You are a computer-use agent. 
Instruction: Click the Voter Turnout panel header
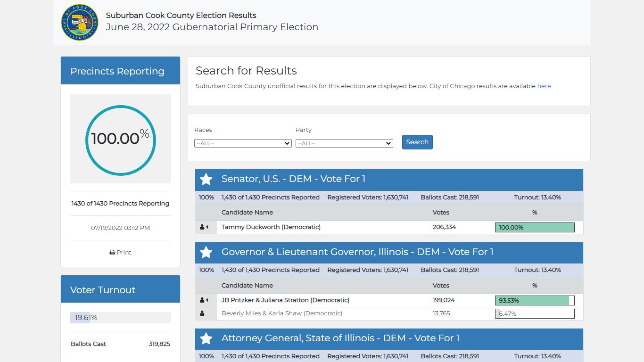120,289
